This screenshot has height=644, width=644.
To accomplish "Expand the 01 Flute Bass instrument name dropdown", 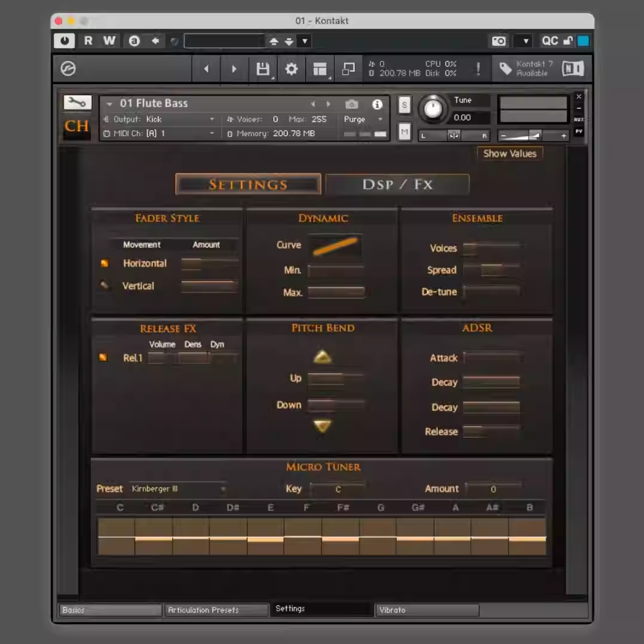I will click(109, 105).
